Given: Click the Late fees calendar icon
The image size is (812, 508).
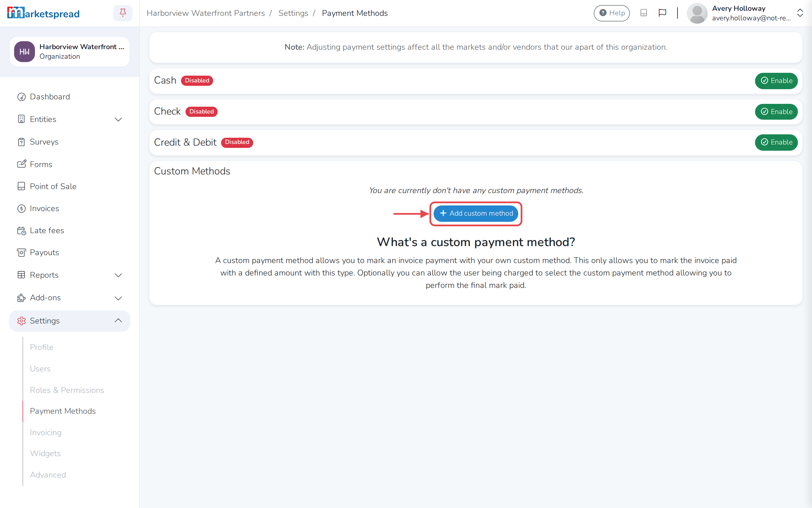Looking at the screenshot, I should click(x=21, y=231).
